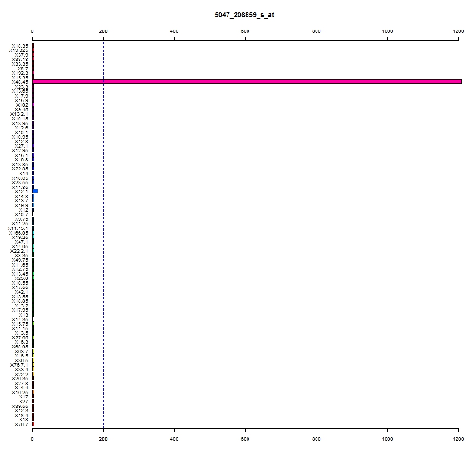Click the X22.85 label
The height and width of the screenshot is (476, 476).
coord(20,169)
